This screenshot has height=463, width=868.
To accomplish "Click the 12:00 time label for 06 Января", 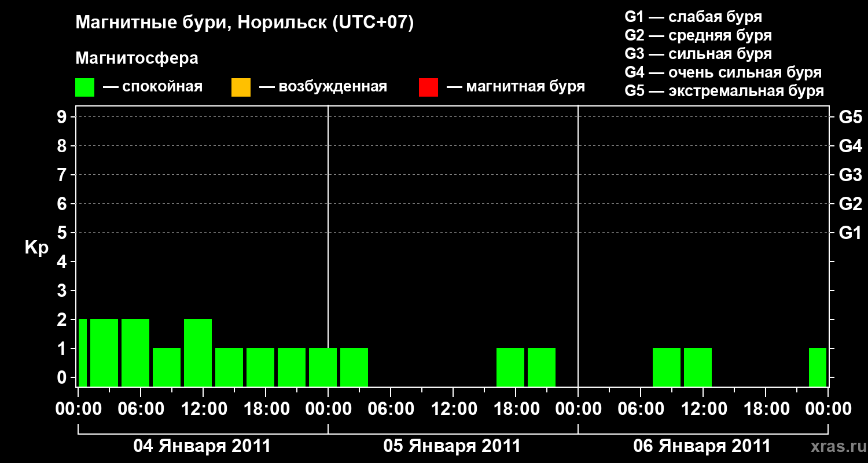I will [703, 409].
